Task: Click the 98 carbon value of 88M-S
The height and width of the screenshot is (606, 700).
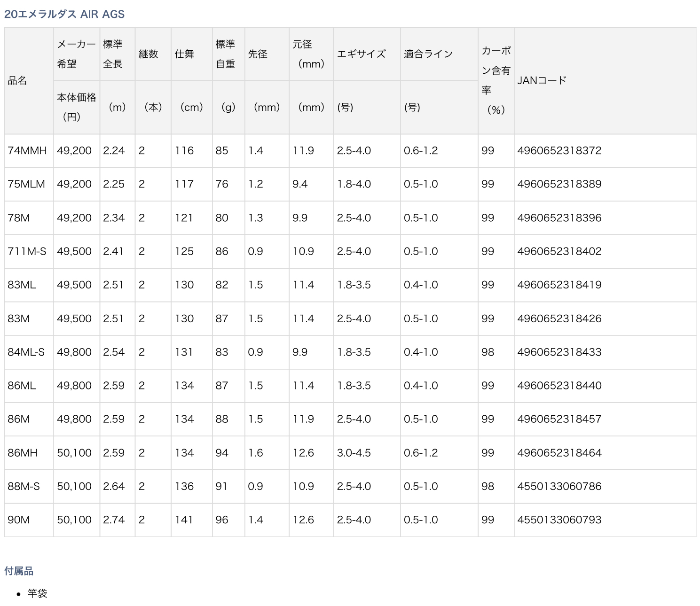Action: click(488, 486)
